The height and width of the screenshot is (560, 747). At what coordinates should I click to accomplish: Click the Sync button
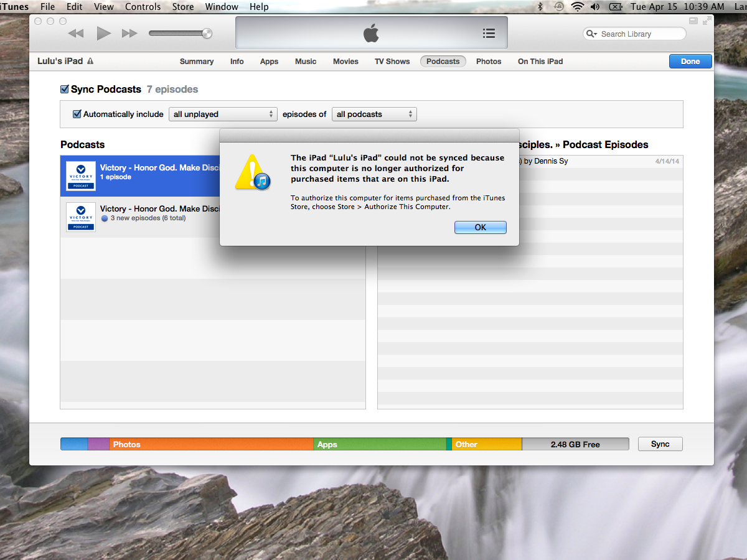click(660, 444)
